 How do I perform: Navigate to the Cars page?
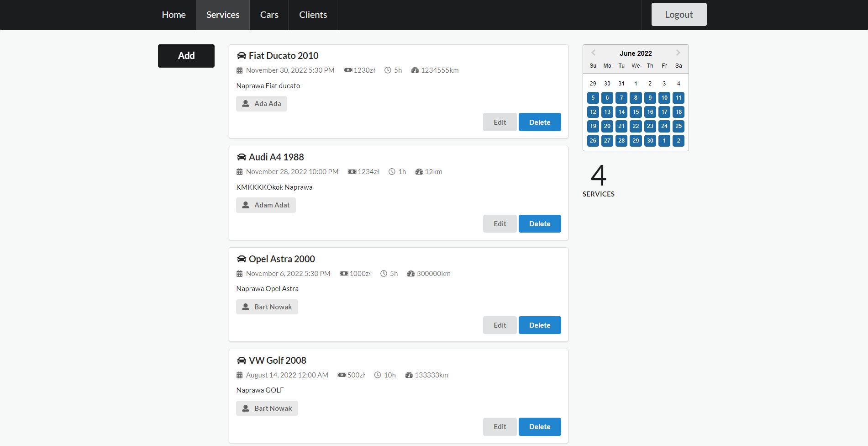click(x=269, y=15)
